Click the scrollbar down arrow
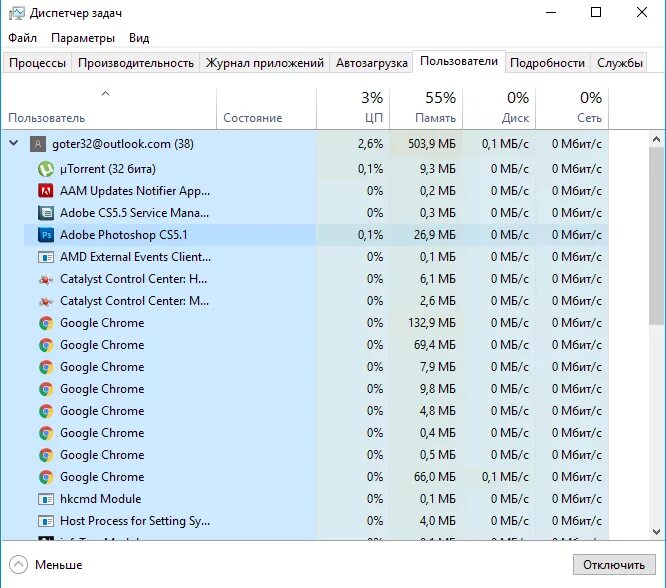This screenshot has width=666, height=588. click(656, 532)
